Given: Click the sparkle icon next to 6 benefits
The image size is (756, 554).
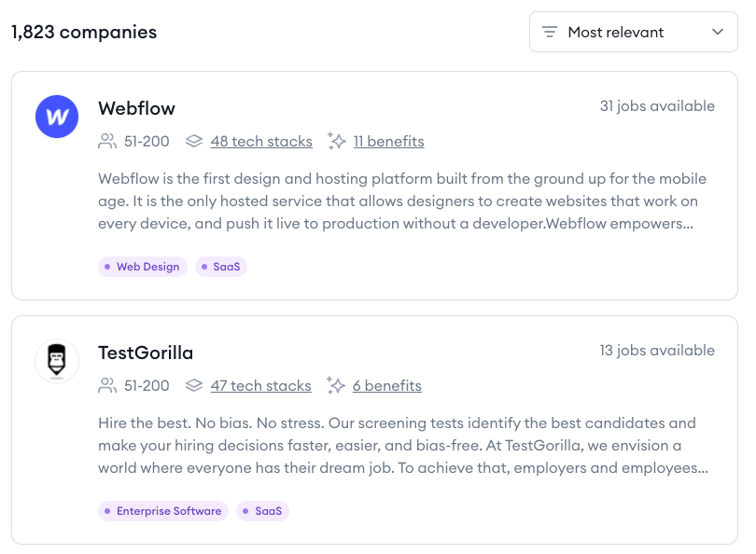Looking at the screenshot, I should coord(336,385).
